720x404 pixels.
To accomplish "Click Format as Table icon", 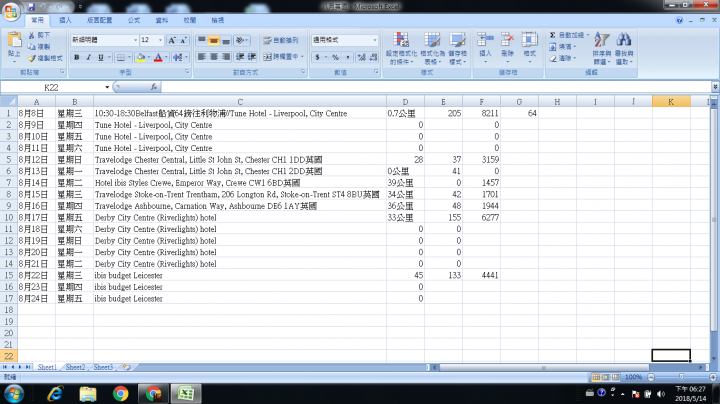I will pyautogui.click(x=432, y=40).
